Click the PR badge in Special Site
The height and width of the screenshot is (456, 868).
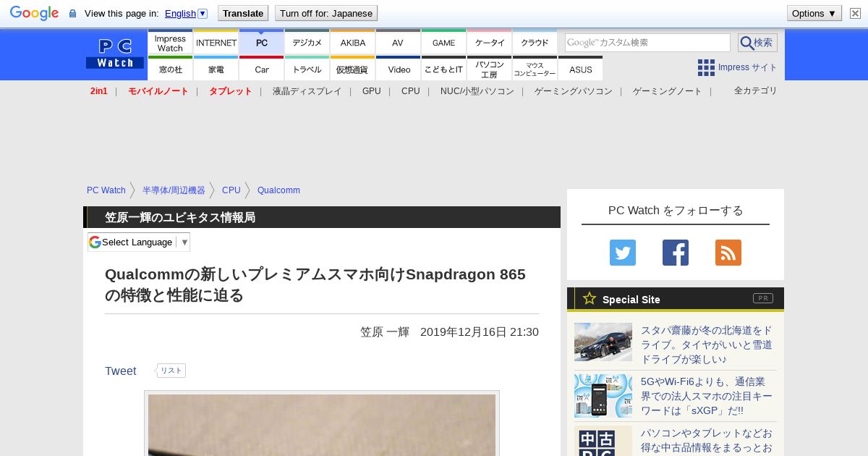click(763, 298)
